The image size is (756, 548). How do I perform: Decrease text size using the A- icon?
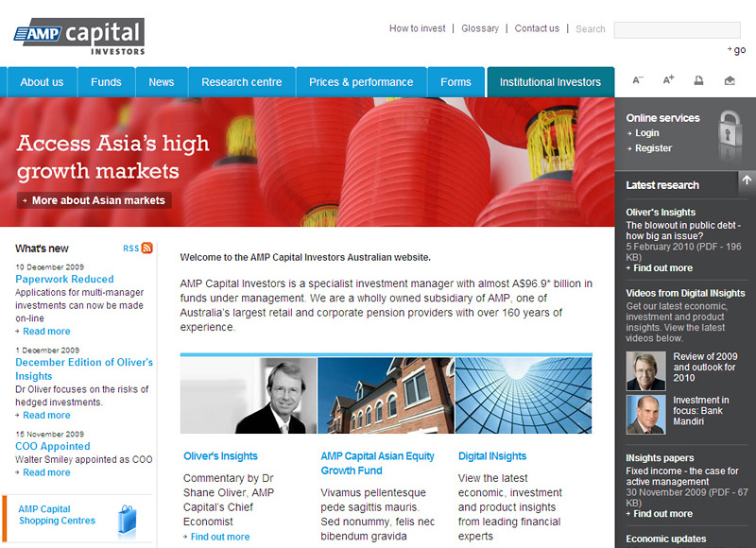[x=638, y=81]
